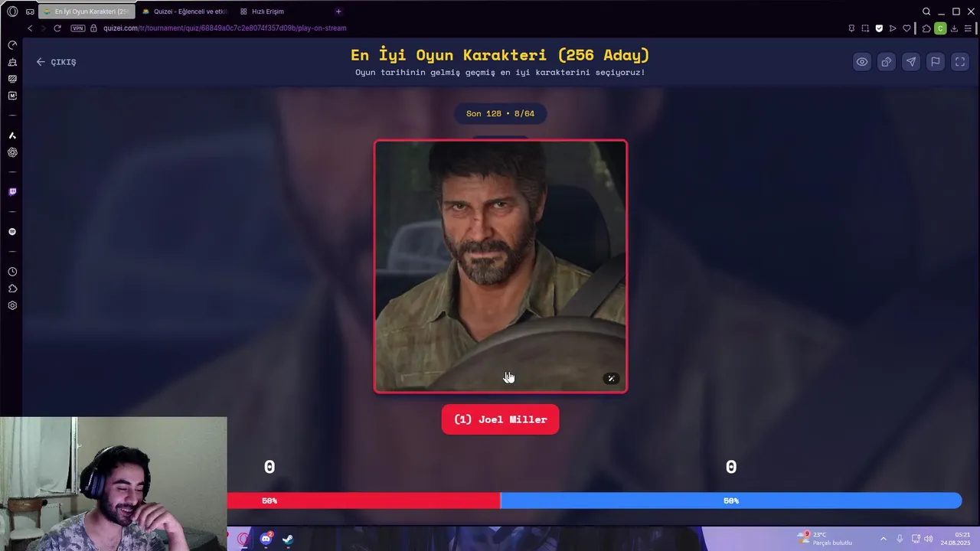
Task: Expand the Joel Miller image
Action: click(611, 378)
